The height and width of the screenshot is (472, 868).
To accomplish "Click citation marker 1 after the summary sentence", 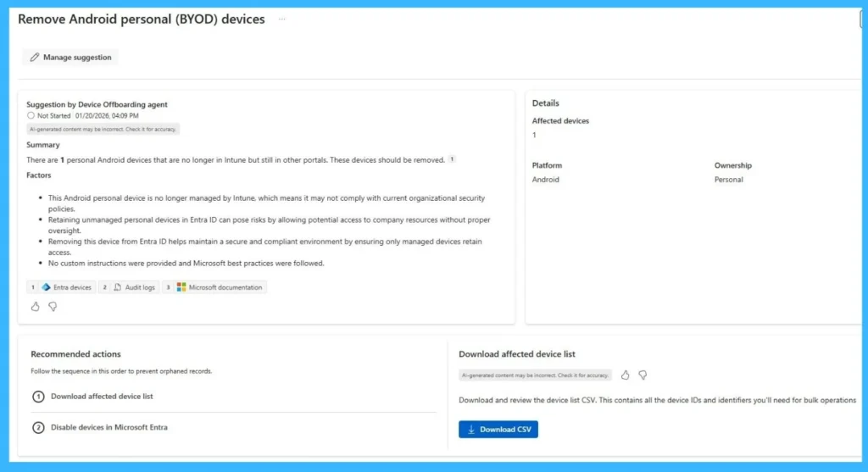I will coord(452,159).
